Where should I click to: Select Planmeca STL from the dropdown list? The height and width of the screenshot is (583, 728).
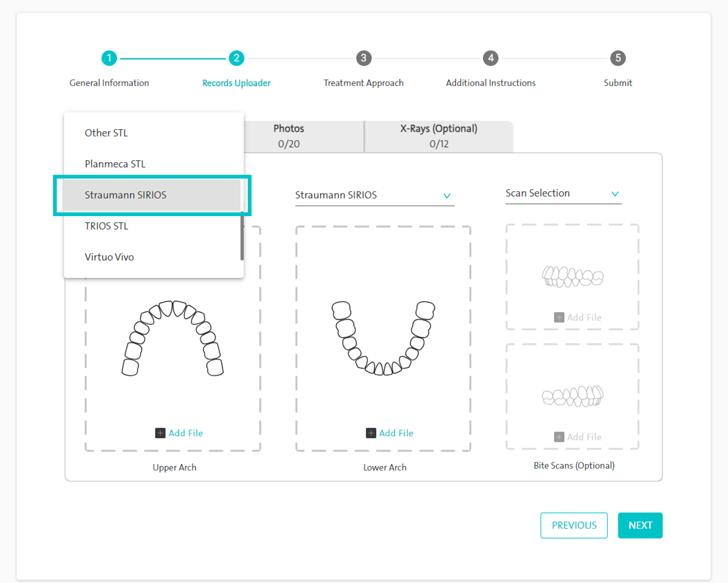[152, 164]
